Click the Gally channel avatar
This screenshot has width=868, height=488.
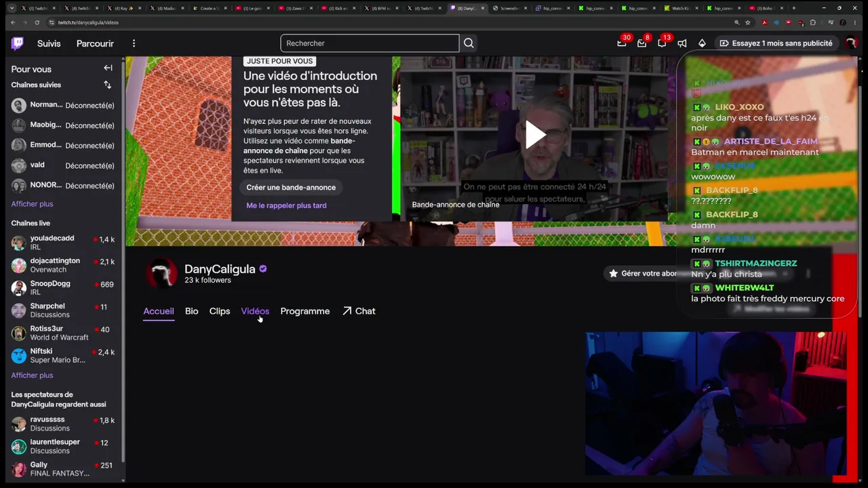pyautogui.click(x=19, y=469)
